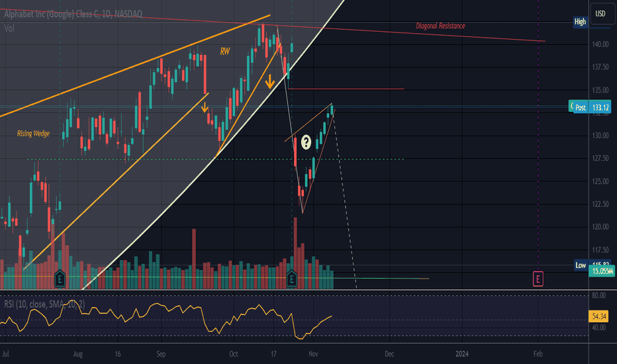Click the 15.055M volume value tag
Viewport: 617px width, 364px height.
(x=602, y=271)
